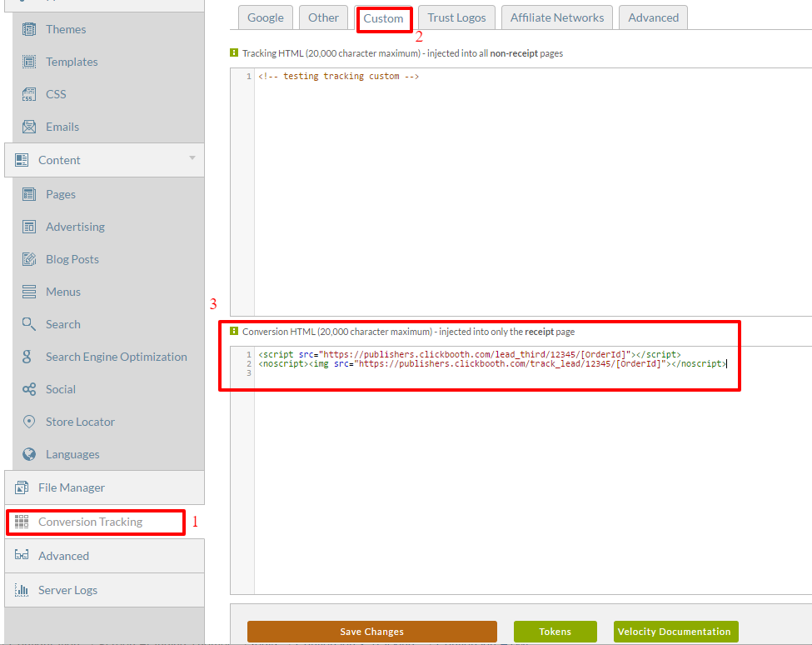The height and width of the screenshot is (645, 812).
Task: Click the Content section icon
Action: point(22,160)
